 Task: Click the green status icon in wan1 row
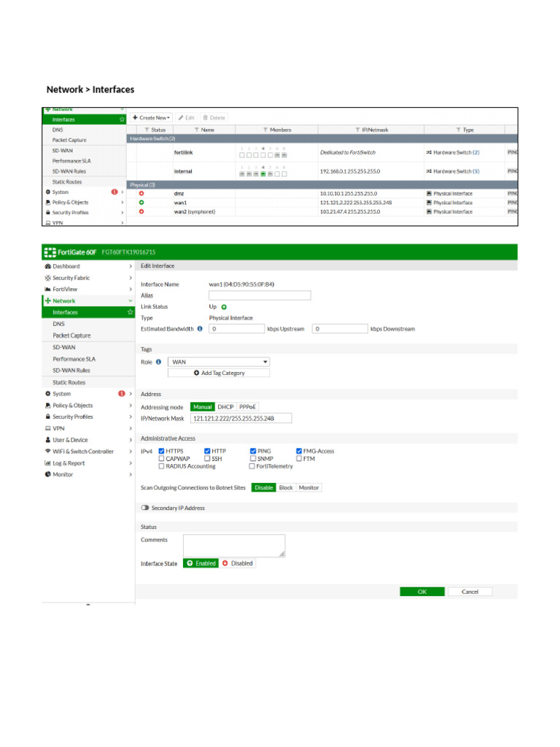[x=141, y=203]
